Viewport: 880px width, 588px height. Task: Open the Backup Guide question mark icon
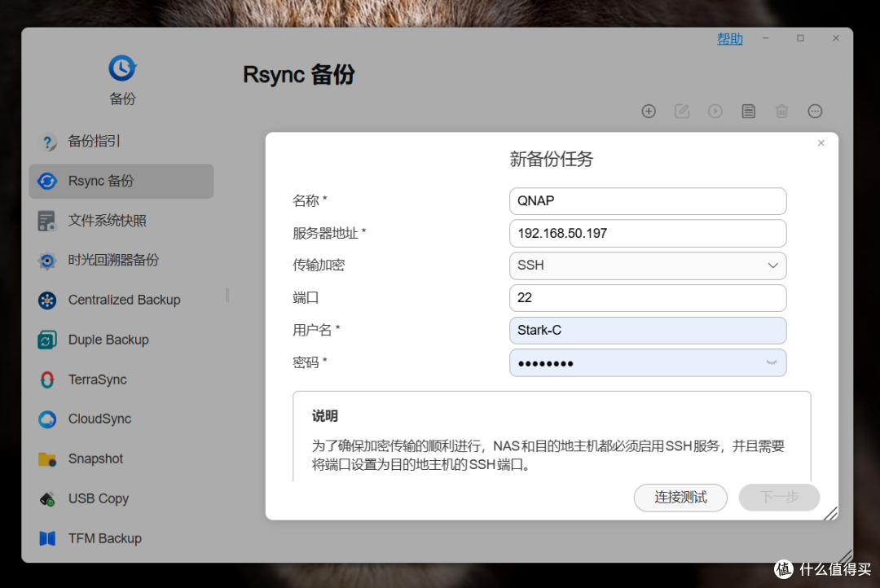point(47,142)
